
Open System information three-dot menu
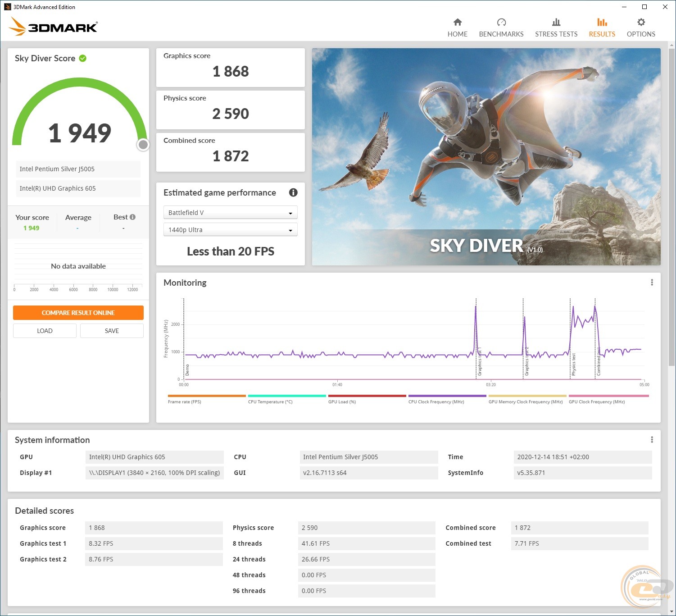point(651,440)
